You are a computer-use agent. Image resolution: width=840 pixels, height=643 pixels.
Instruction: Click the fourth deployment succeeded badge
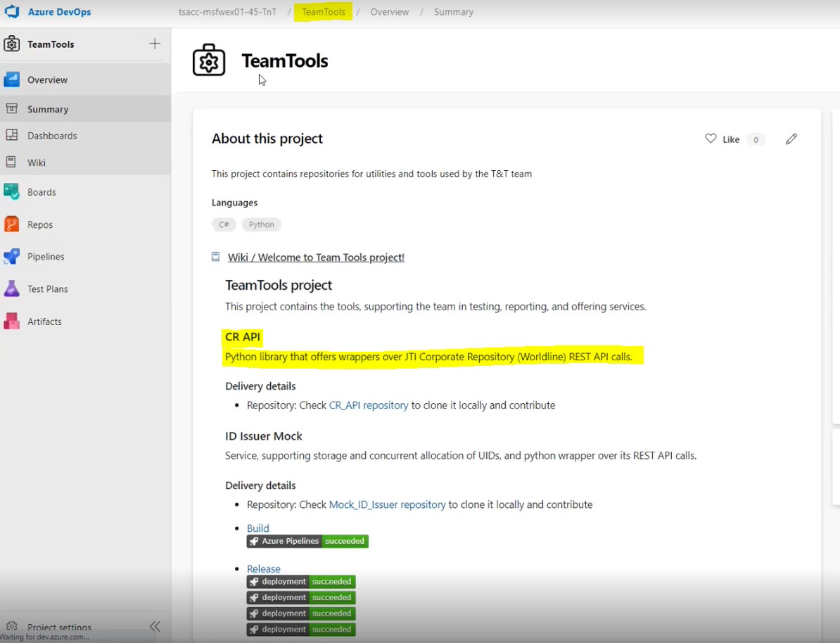(x=301, y=630)
